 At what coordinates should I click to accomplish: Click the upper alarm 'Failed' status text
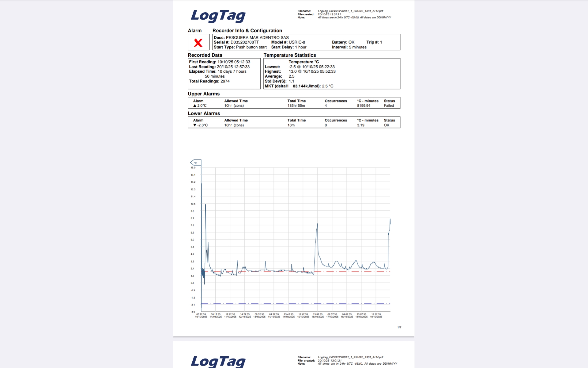click(389, 105)
